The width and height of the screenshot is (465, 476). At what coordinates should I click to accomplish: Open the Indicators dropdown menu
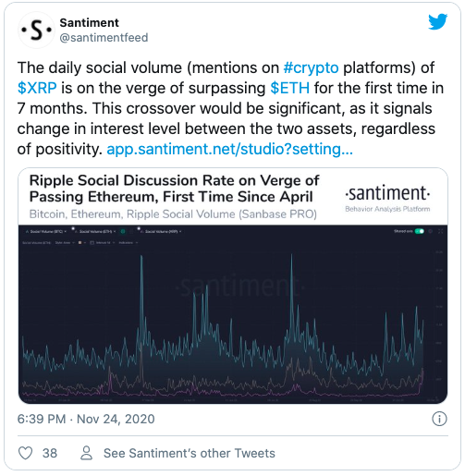[128, 243]
